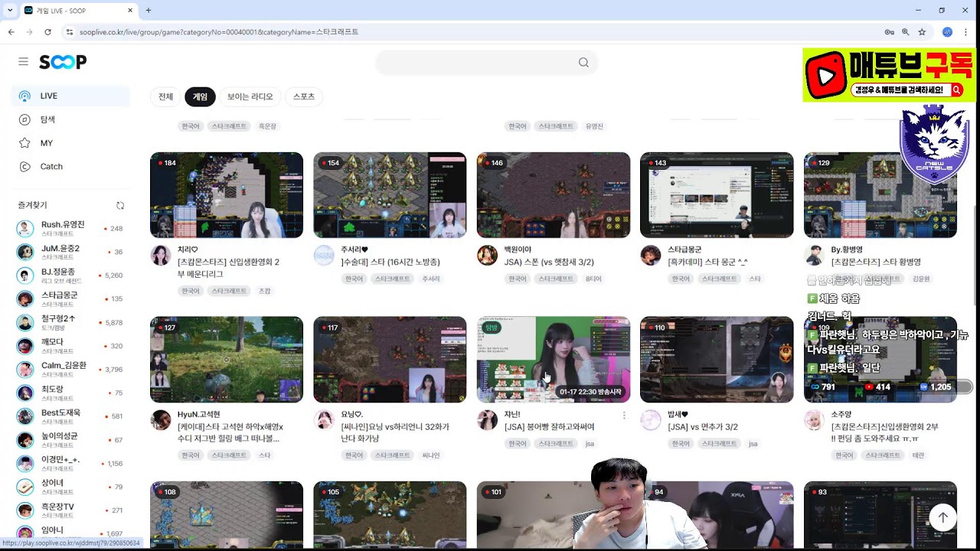Click the jsa tag under 밥새
980x551 pixels.
(753, 444)
